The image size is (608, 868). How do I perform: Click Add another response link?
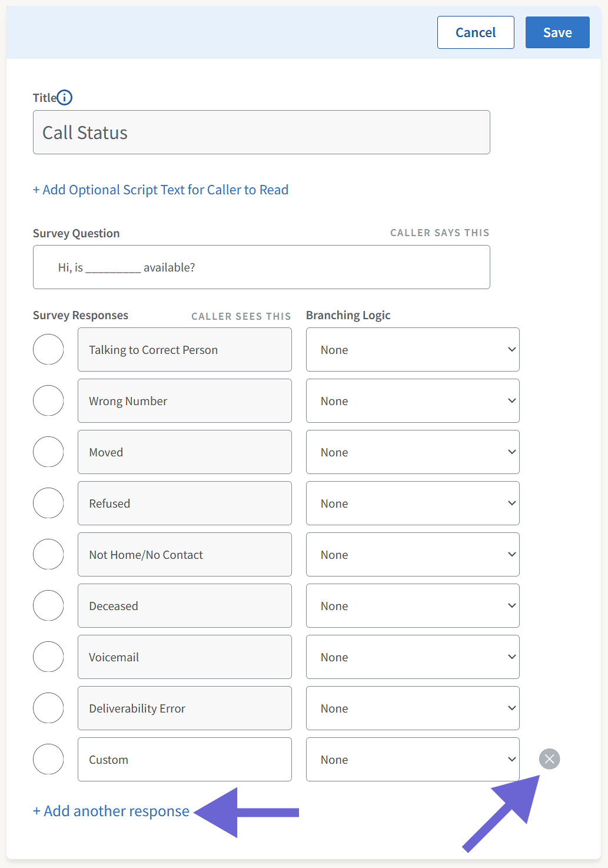tap(111, 811)
